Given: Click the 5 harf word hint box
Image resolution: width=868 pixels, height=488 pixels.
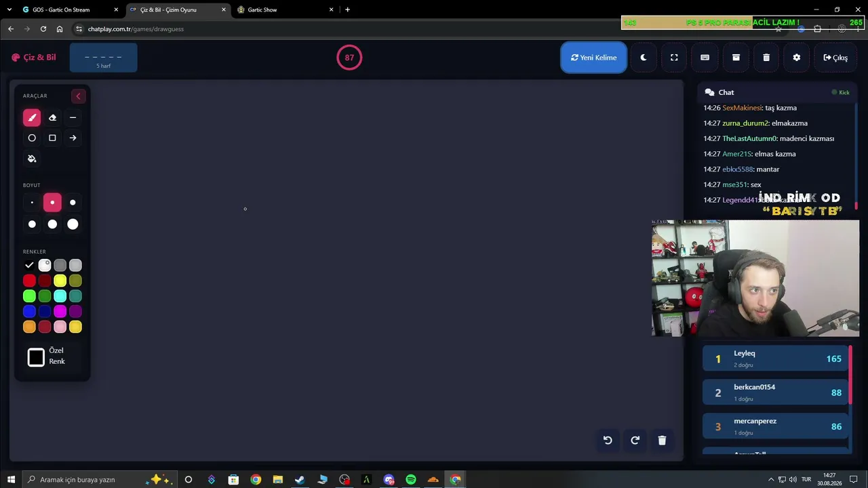Looking at the screenshot, I should click(x=103, y=58).
